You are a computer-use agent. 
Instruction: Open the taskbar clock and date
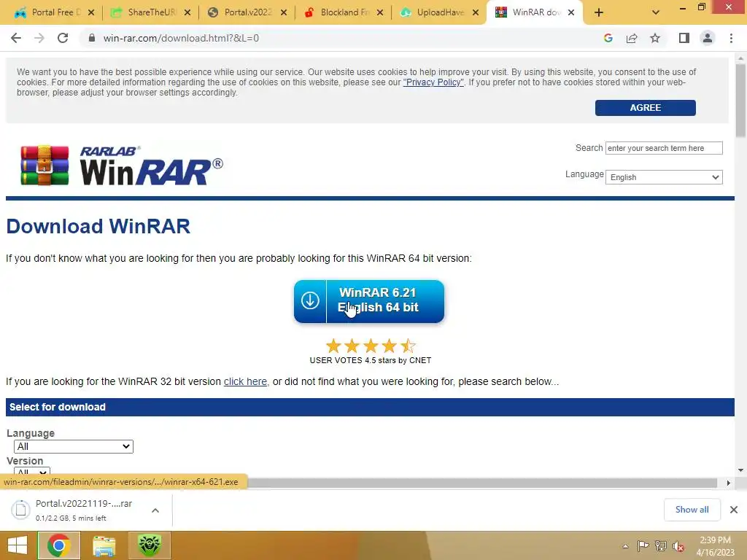tap(715, 546)
